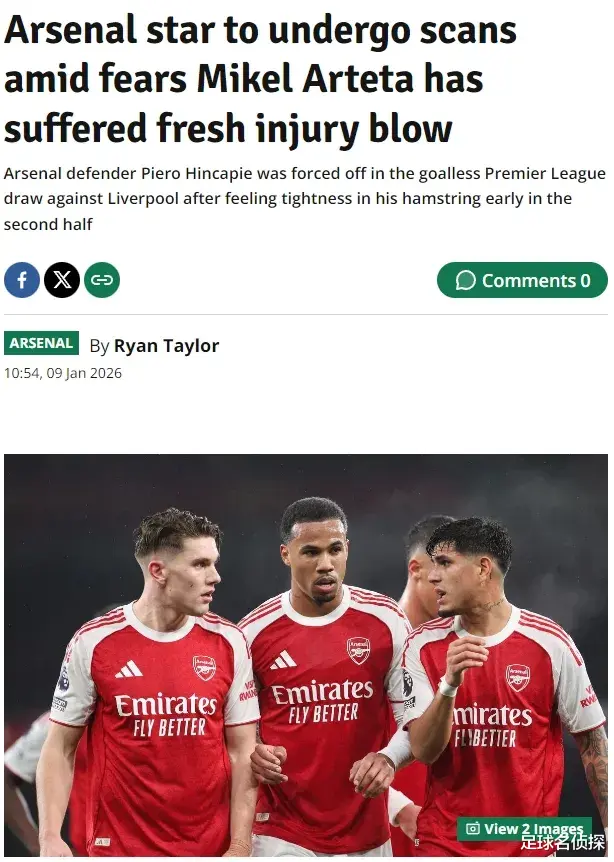
Task: Share article on Facebook
Action: 22,280
